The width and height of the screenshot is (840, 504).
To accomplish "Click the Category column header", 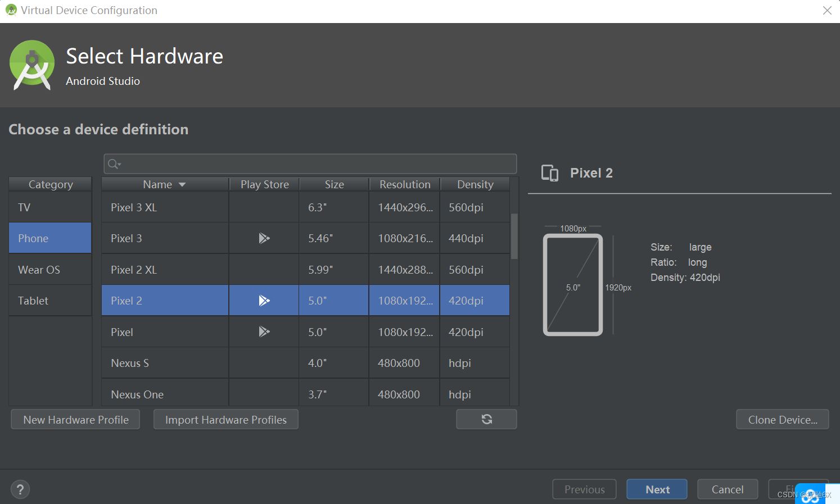I will (x=51, y=184).
